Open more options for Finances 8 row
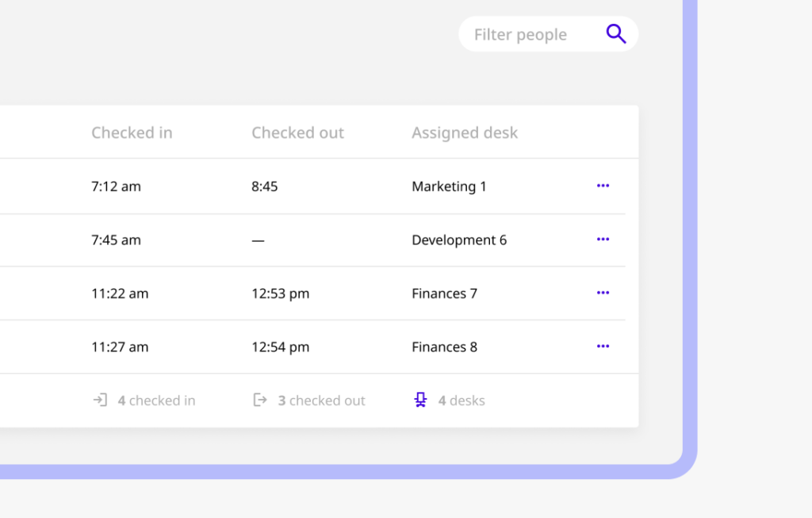 pos(603,346)
